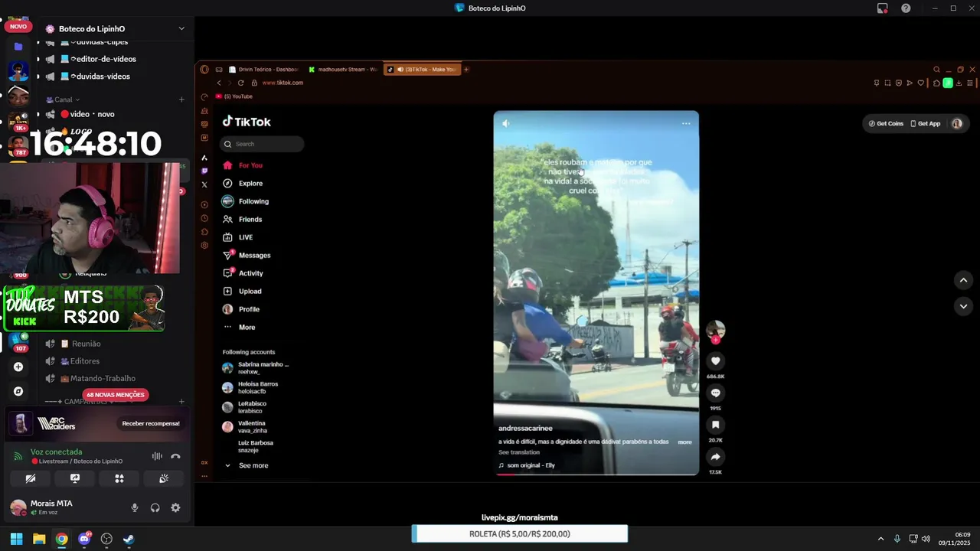This screenshot has width=980, height=551.
Task: Open TikTok Friends page
Action: (243, 220)
